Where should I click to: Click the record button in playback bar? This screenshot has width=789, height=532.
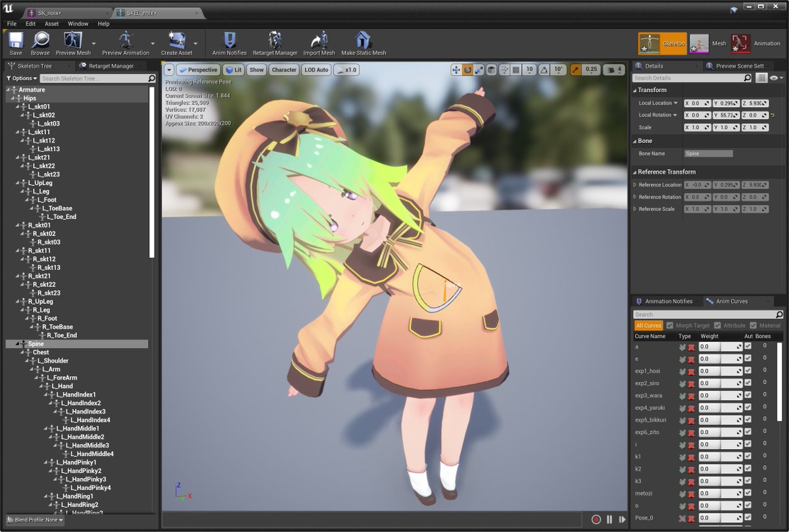pyautogui.click(x=596, y=520)
